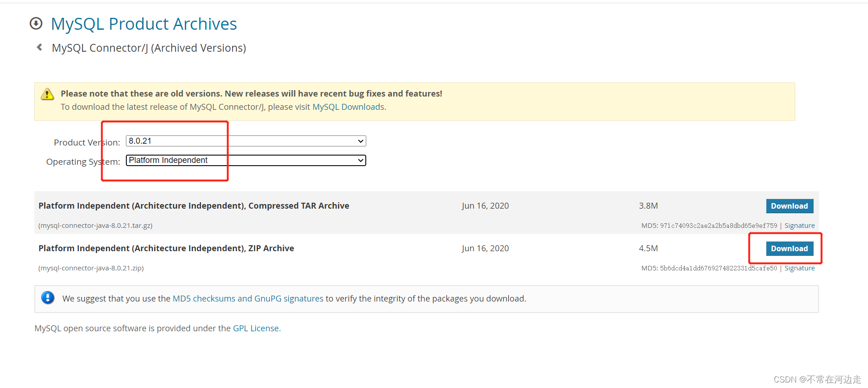The height and width of the screenshot is (388, 868).
Task: Open the Operating System dropdown
Action: tap(246, 160)
